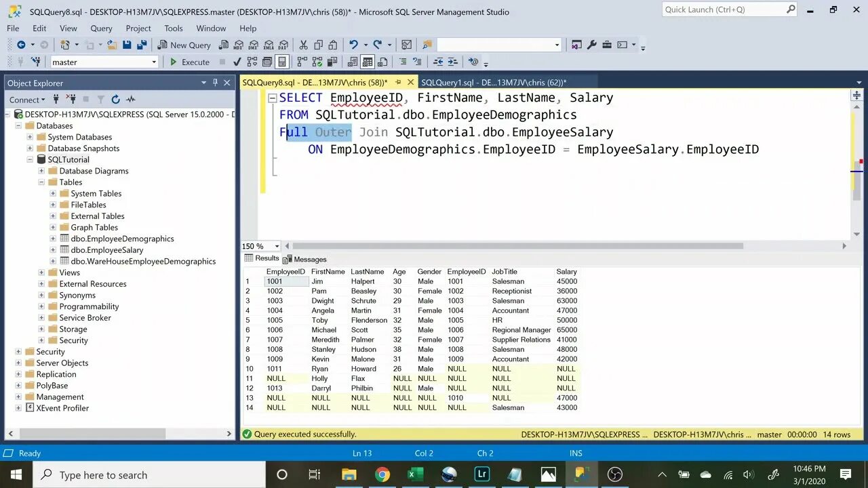Click Specify Values for Template Parameters icon

(x=473, y=62)
